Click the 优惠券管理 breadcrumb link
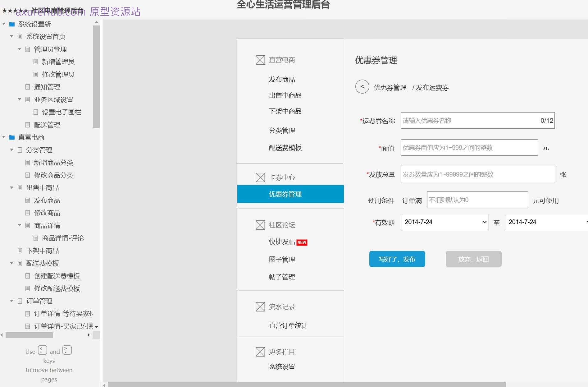The width and height of the screenshot is (588, 387). pyautogui.click(x=390, y=88)
